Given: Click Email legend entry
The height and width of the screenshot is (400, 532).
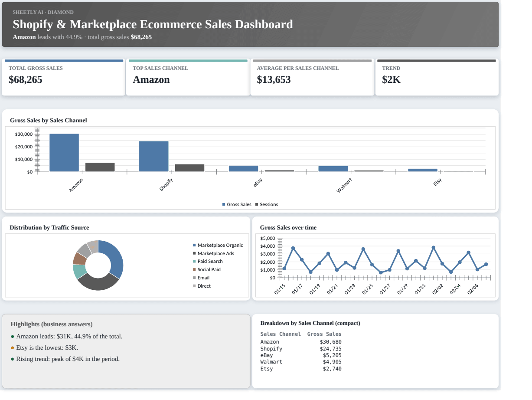Looking at the screenshot, I should 201,278.
